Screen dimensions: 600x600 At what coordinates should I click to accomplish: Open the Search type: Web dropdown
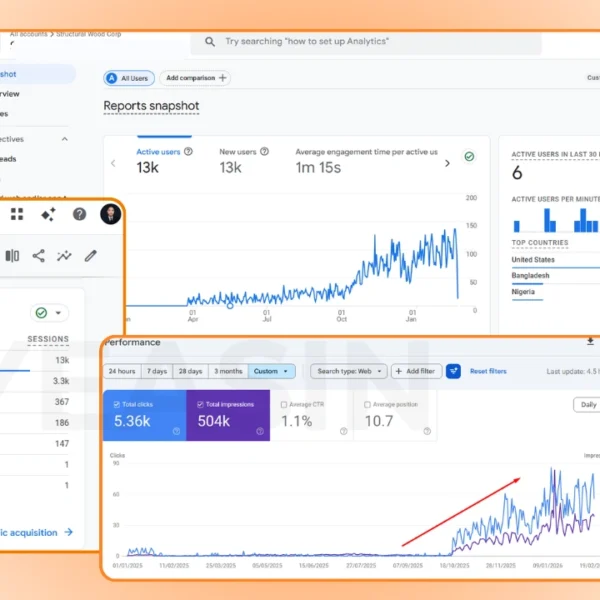(x=347, y=371)
